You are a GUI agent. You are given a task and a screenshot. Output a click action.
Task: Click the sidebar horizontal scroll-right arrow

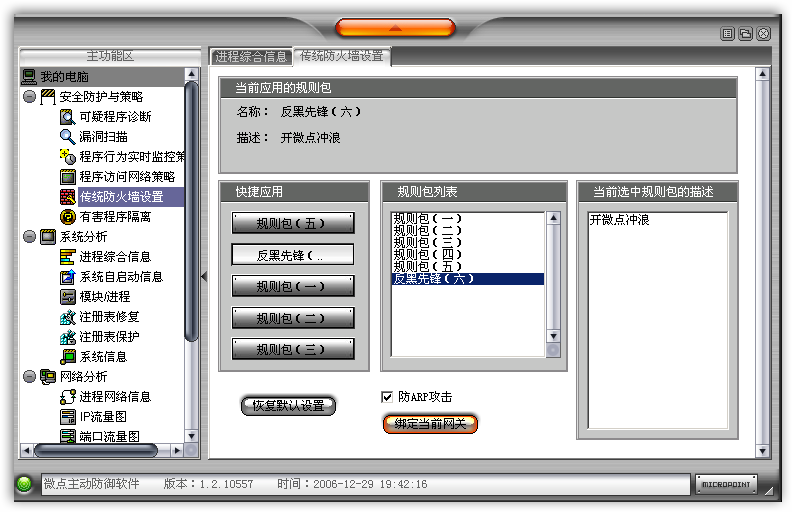[x=177, y=450]
